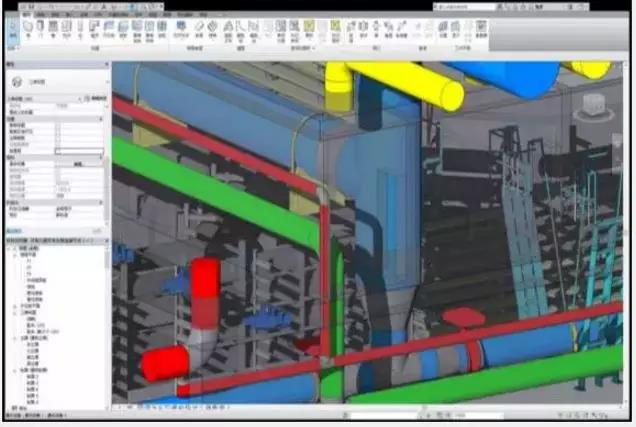This screenshot has height=427, width=636.
Task: Select the Stair tool
Action: [213, 30]
